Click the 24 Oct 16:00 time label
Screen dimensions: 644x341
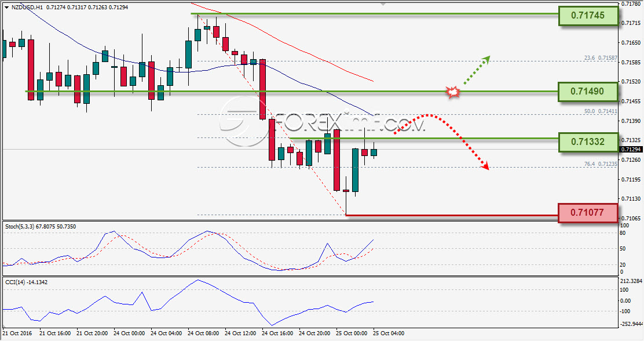coord(277,333)
